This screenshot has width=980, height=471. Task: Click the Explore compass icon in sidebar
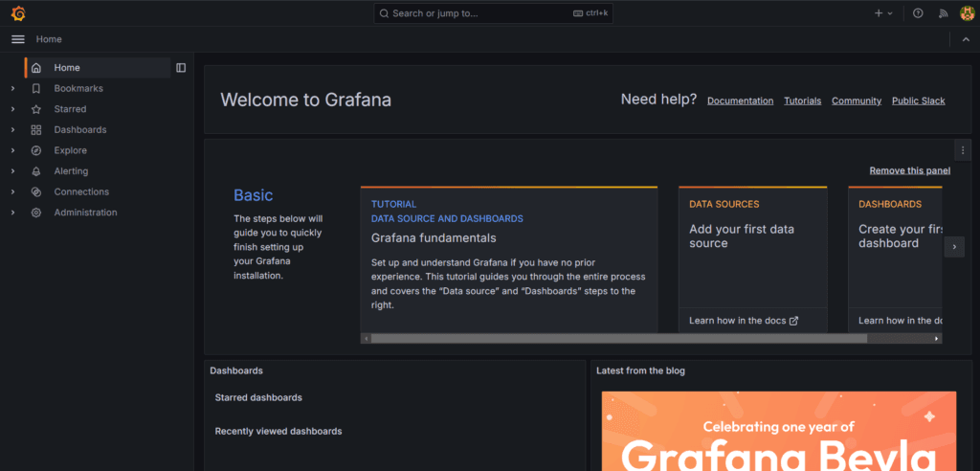(36, 150)
